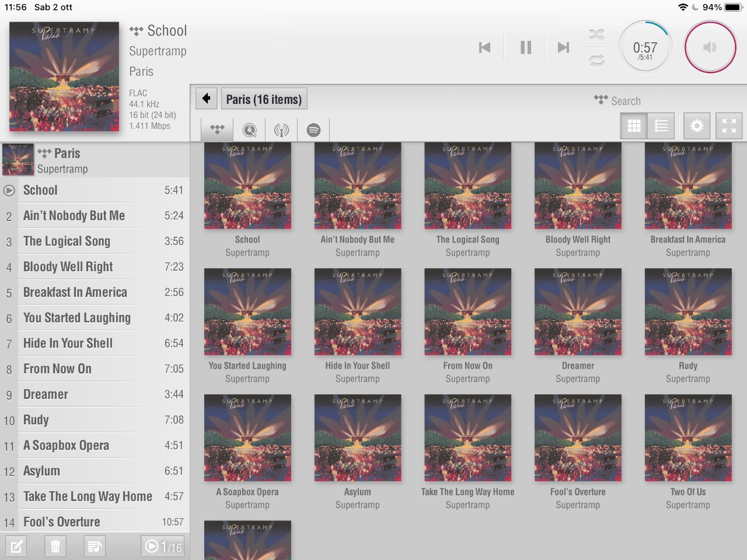
Task: Pause the current song
Action: pyautogui.click(x=526, y=47)
